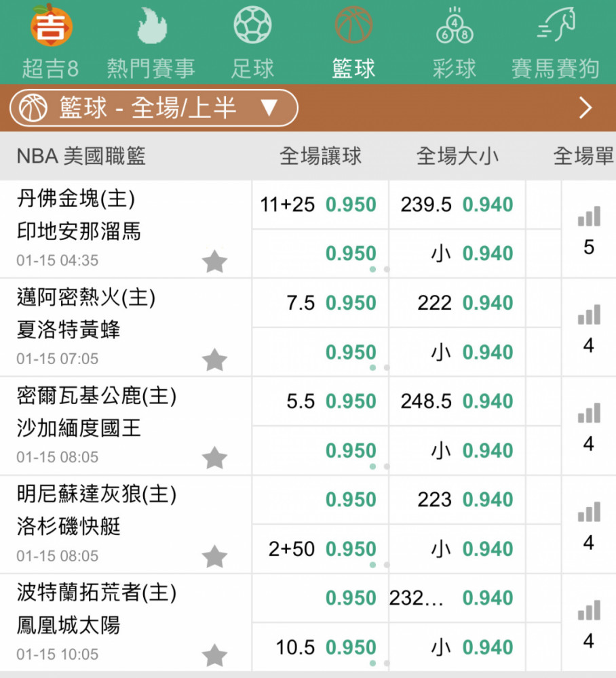The height and width of the screenshot is (678, 616).
Task: Switch to the 彩球 tab label
Action: (x=455, y=68)
